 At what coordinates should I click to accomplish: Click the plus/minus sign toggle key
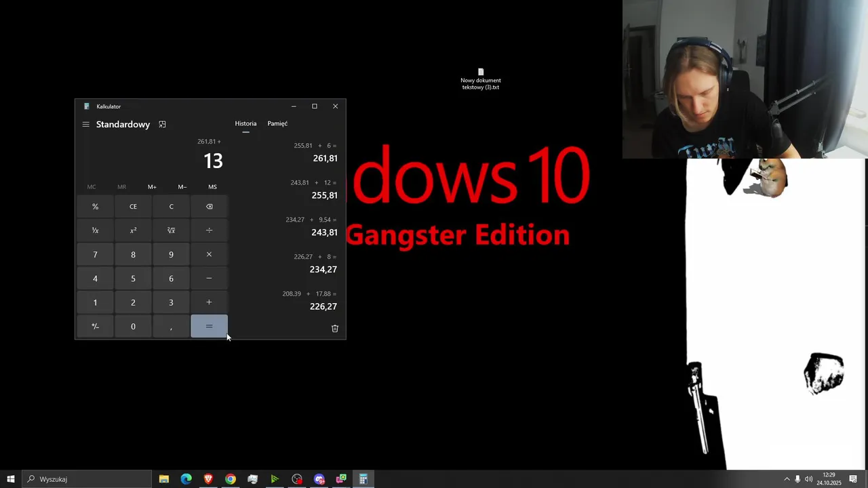95,327
